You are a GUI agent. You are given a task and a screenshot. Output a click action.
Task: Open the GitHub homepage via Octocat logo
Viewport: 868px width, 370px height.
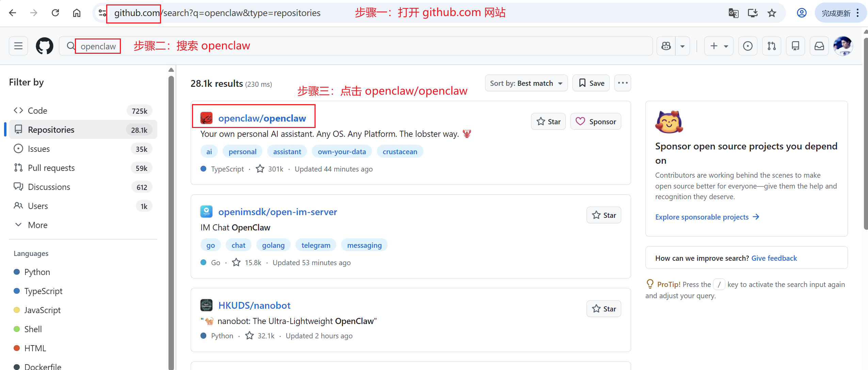45,46
